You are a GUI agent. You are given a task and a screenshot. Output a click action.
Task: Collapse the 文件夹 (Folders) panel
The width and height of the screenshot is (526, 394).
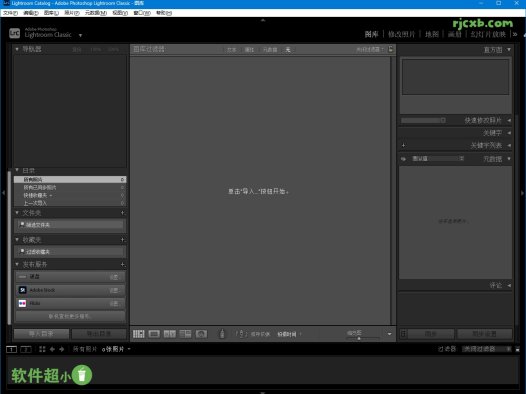click(17, 213)
